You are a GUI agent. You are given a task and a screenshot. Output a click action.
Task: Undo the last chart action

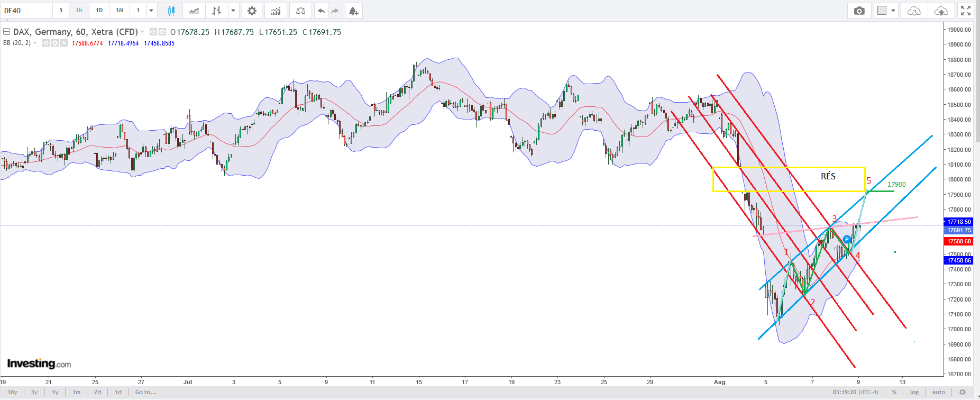point(321,11)
